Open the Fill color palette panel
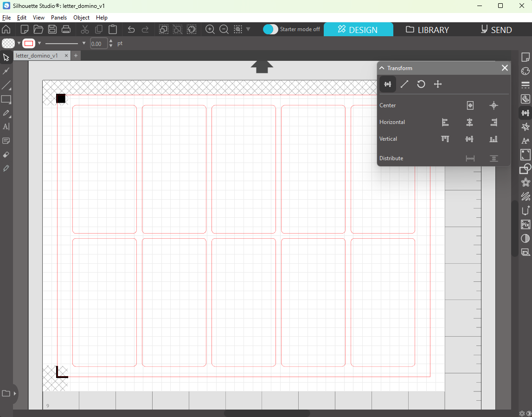 click(525, 71)
